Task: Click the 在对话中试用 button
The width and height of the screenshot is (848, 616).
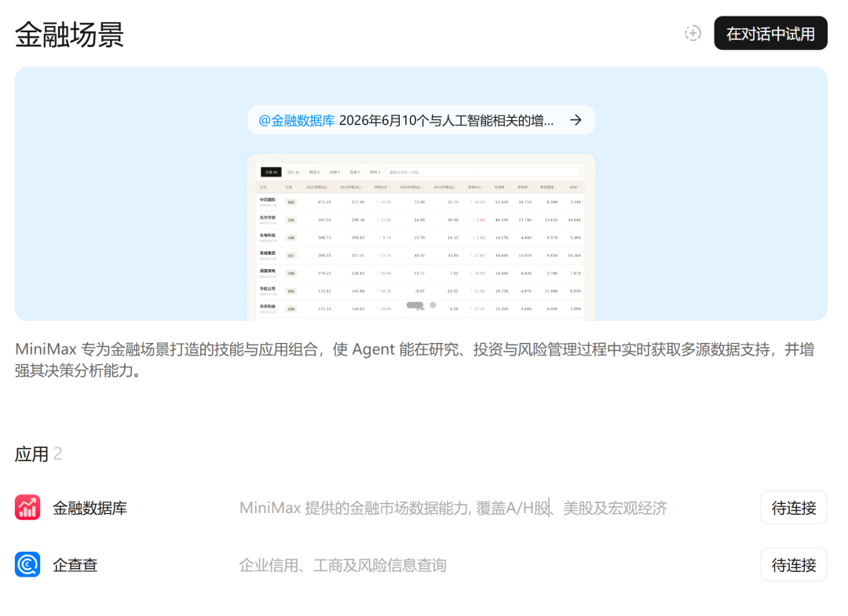Action: coord(770,33)
